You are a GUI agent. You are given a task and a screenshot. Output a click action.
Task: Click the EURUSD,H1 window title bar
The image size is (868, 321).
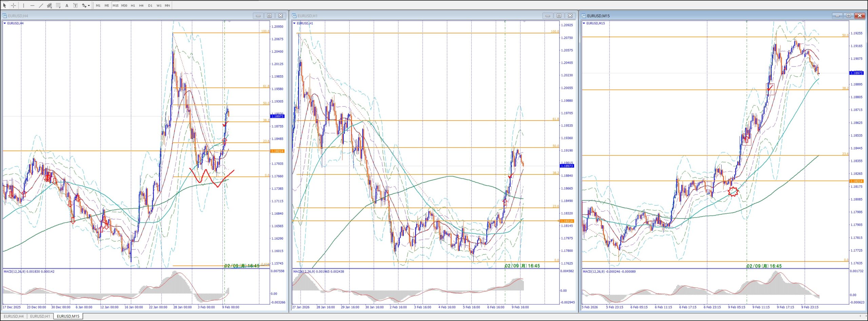407,16
